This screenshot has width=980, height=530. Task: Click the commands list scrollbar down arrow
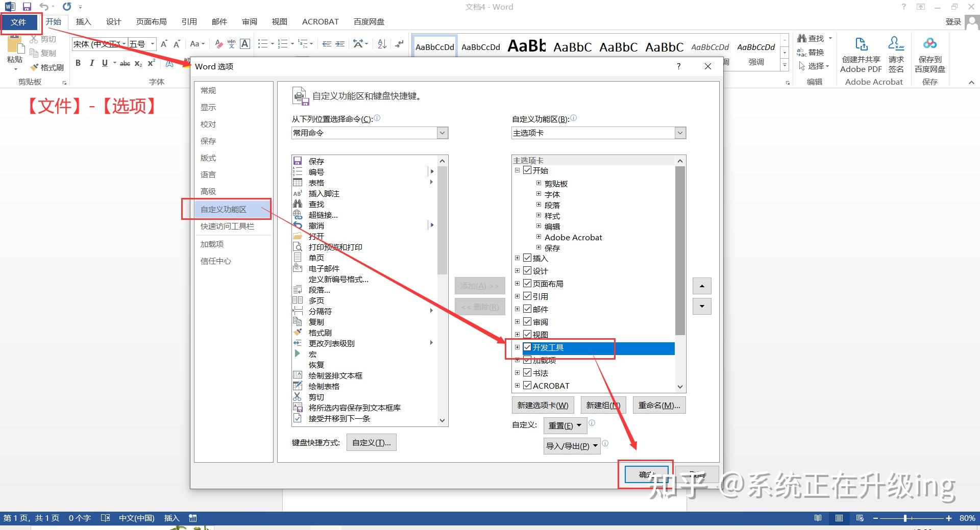click(442, 421)
